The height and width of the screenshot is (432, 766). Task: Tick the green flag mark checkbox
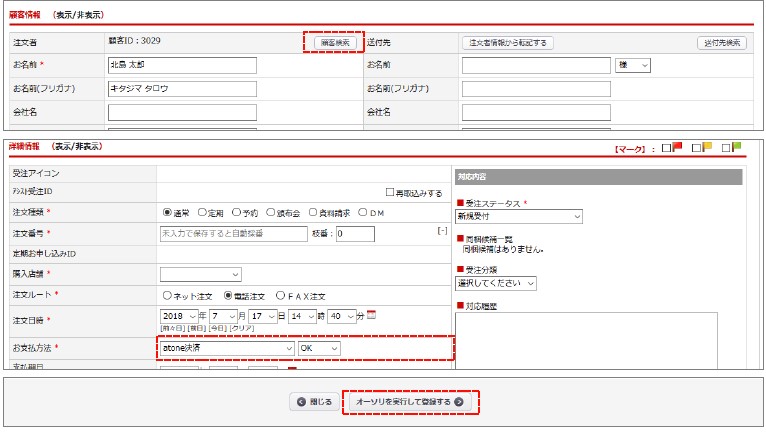[x=726, y=148]
